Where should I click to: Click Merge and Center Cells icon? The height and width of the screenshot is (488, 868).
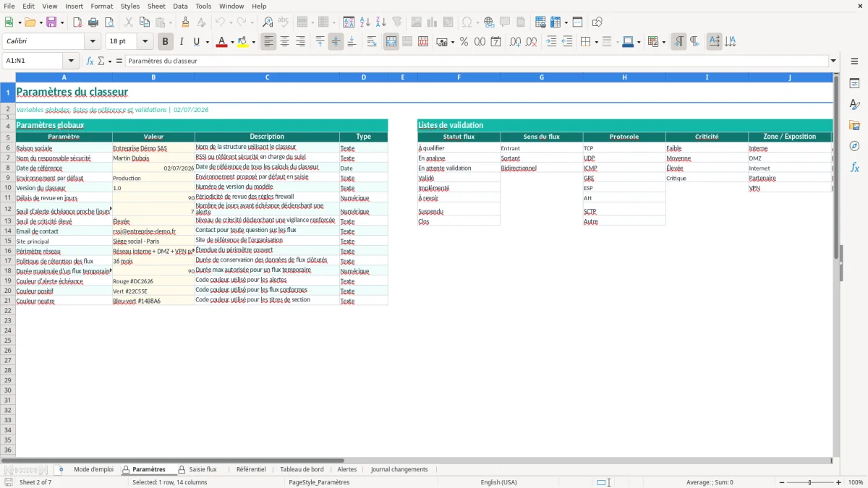(x=391, y=42)
